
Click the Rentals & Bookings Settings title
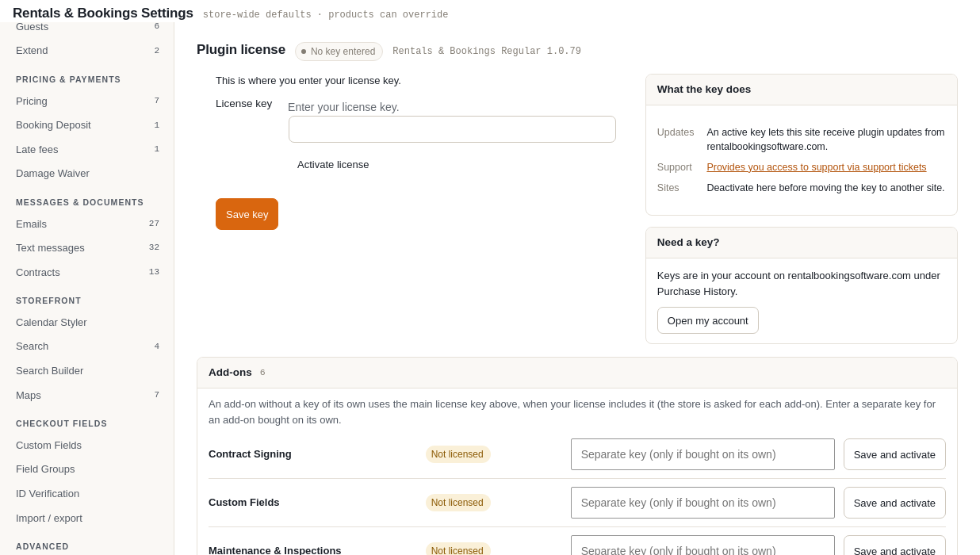[x=103, y=13]
